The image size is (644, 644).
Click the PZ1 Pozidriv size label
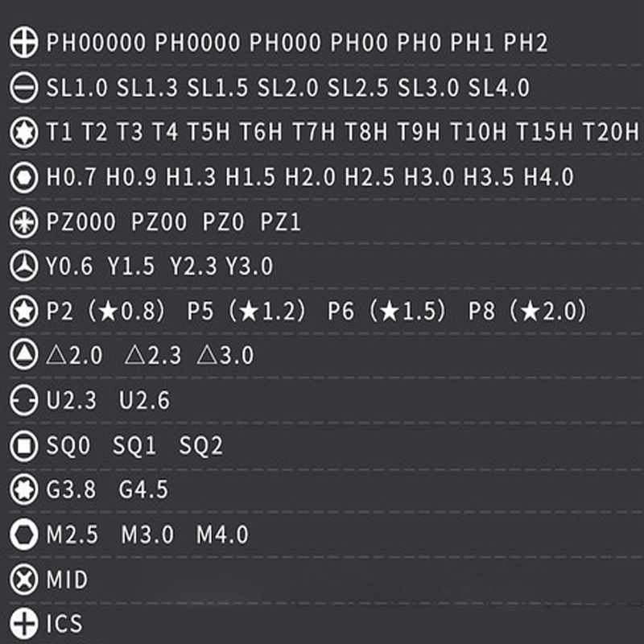(x=280, y=222)
